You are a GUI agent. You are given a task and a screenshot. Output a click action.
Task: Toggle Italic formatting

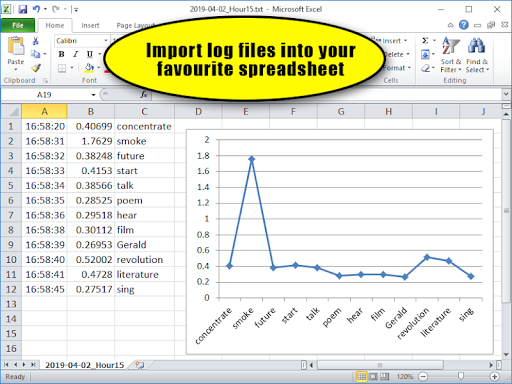[76, 54]
